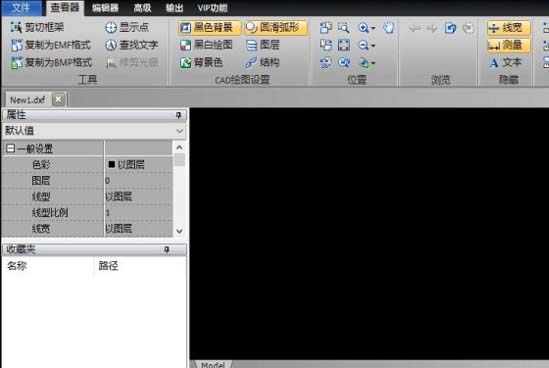Viewport: 549px width, 368px height.
Task: Collapse the 一般设置 section
Action: (x=10, y=148)
